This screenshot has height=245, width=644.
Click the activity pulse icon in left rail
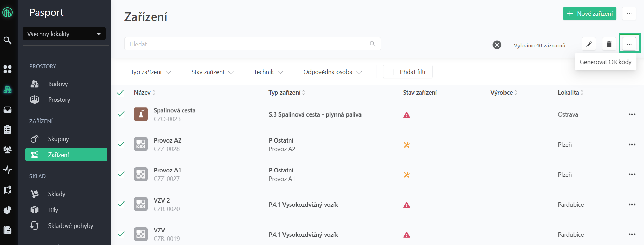pos(8,170)
